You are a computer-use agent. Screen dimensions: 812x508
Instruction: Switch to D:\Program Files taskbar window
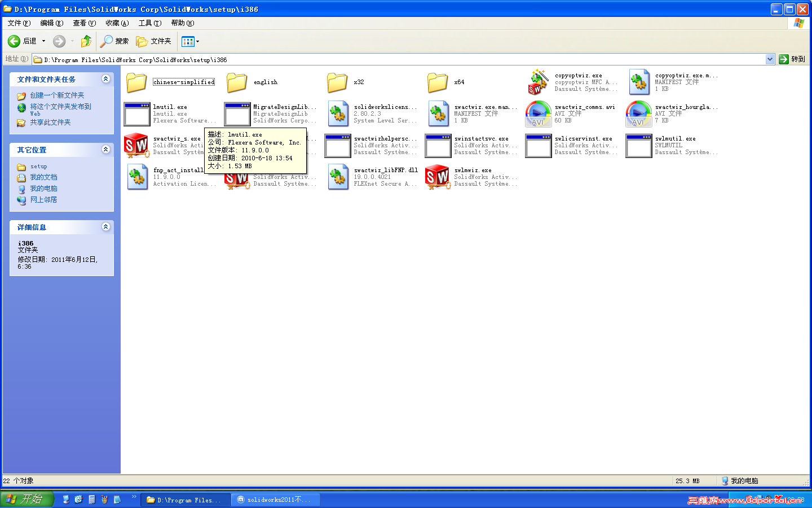pos(185,500)
